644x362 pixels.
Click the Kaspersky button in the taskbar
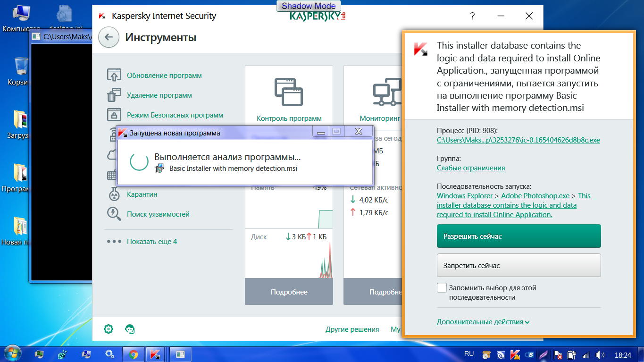[155, 354]
